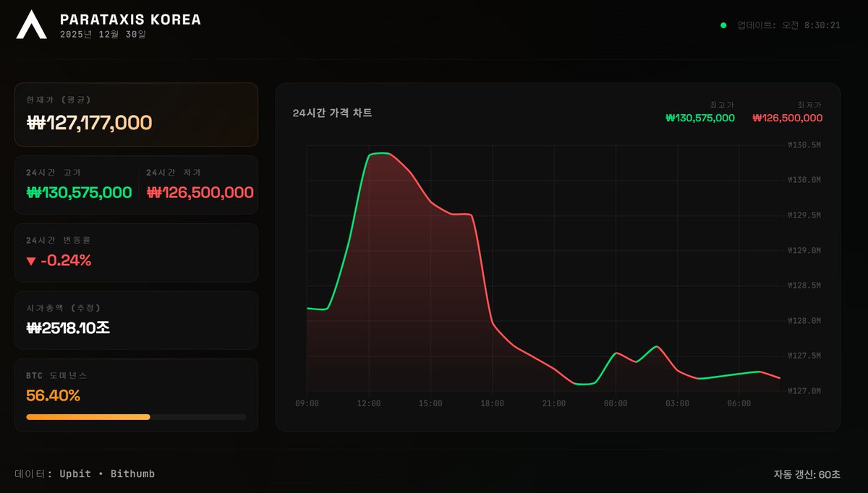Switch to the Bithumb data source
Viewport: 868px width, 493px height.
132,473
